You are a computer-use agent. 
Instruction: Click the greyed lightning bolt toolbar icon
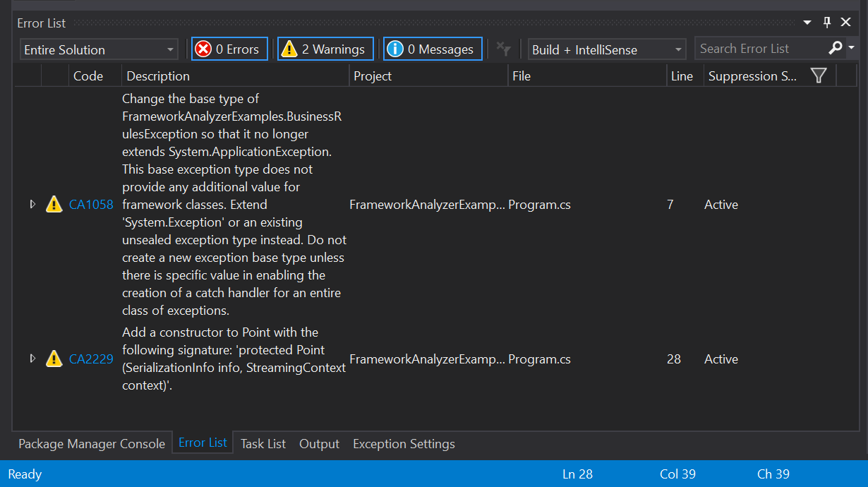coord(504,48)
